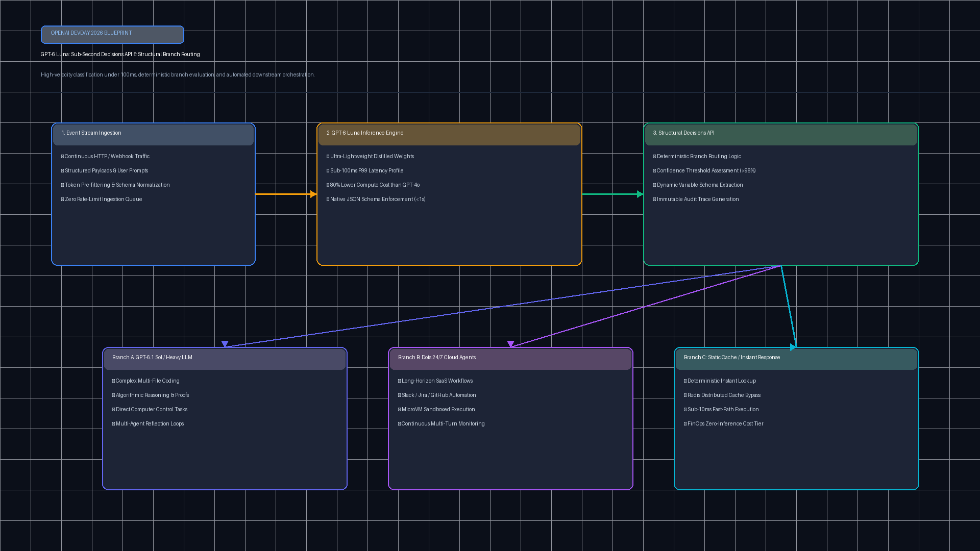Click 'Token Pre-filtering & Schema Normalization' line
Screen dimensions: 980x551
pos(115,185)
